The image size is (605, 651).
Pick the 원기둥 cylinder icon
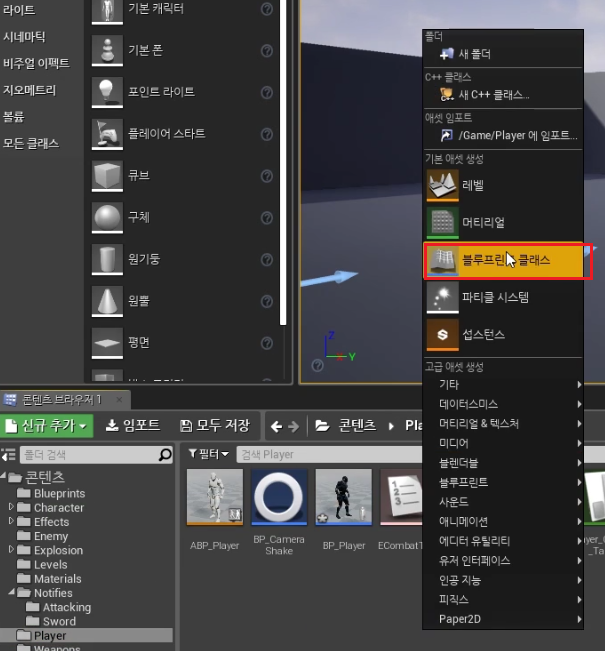point(107,259)
